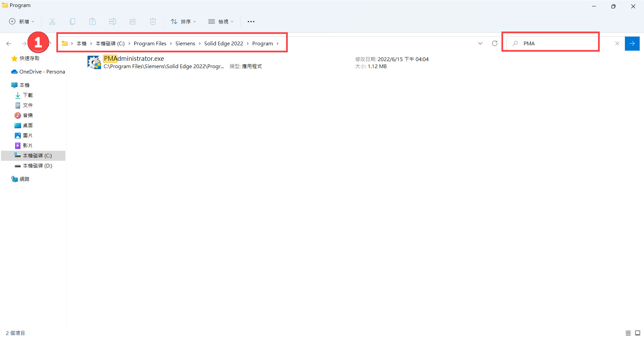Open the address bar history dropdown
This screenshot has width=644, height=338.
(x=480, y=44)
